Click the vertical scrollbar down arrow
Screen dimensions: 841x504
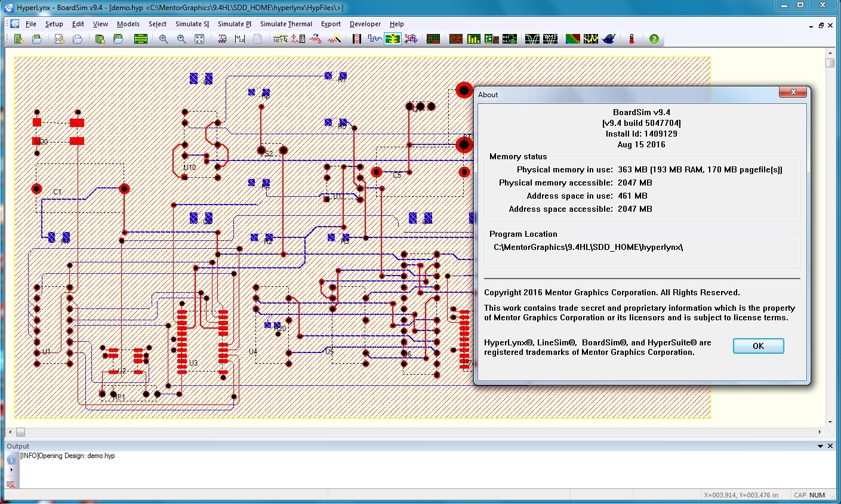830,422
